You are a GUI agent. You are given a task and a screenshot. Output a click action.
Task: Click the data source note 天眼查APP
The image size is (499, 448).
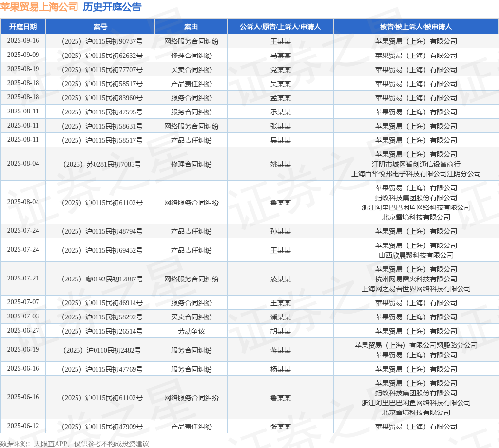point(50,444)
